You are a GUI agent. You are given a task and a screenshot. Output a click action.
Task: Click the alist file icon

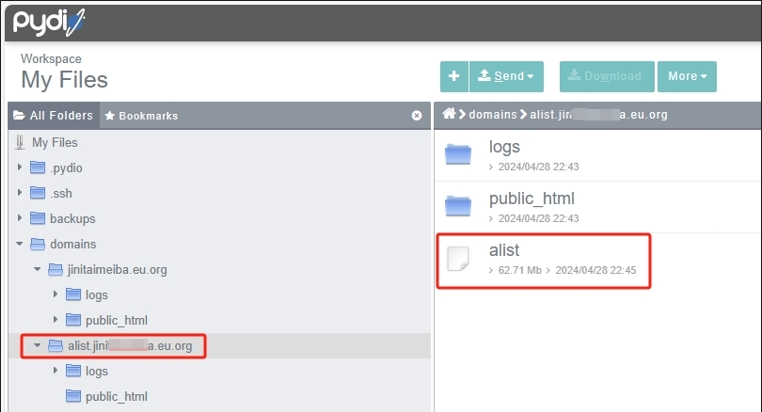pyautogui.click(x=458, y=259)
